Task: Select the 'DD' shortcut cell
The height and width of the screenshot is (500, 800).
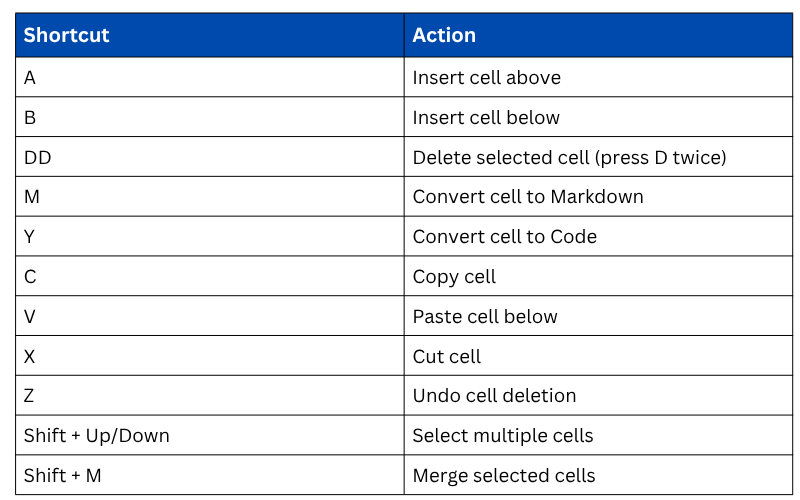Action: [x=38, y=158]
